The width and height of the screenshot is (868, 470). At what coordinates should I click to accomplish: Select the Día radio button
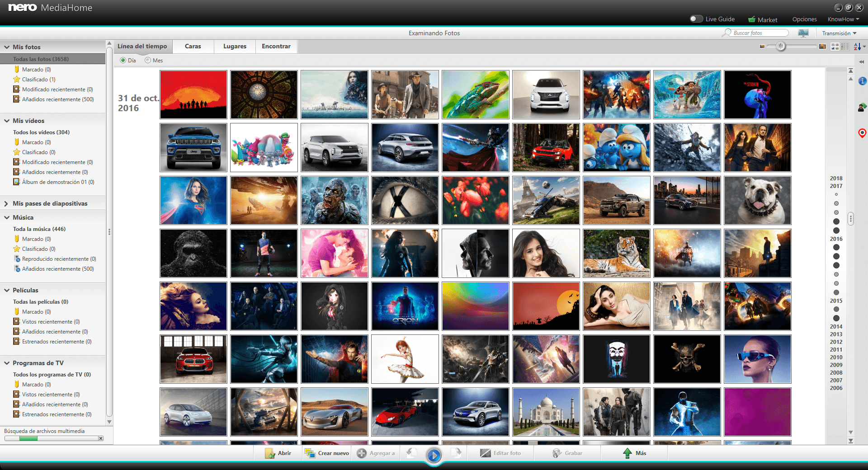[123, 60]
